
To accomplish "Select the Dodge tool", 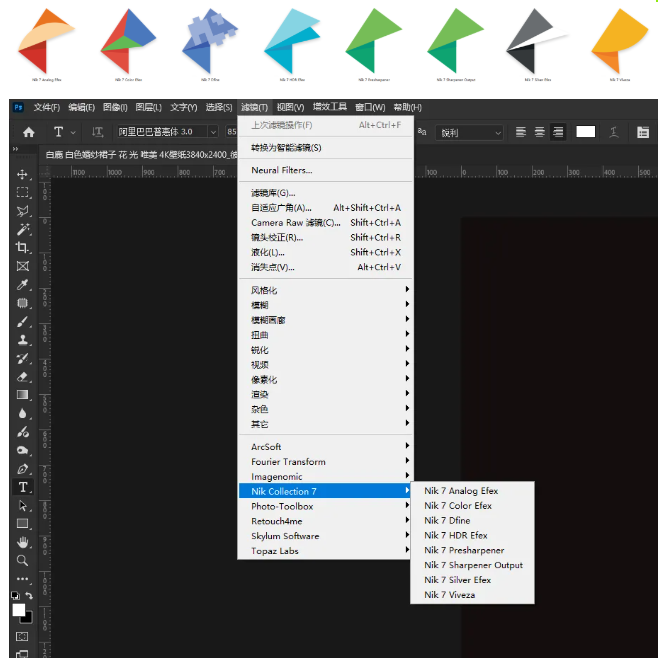I will point(23,450).
